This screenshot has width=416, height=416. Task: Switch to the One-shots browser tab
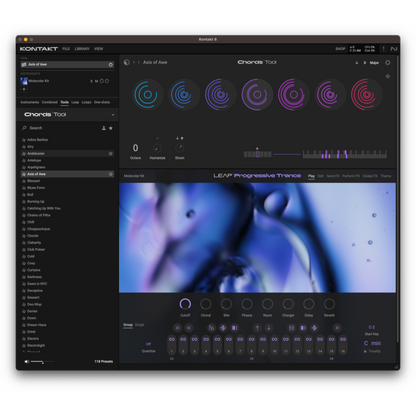[x=102, y=102]
